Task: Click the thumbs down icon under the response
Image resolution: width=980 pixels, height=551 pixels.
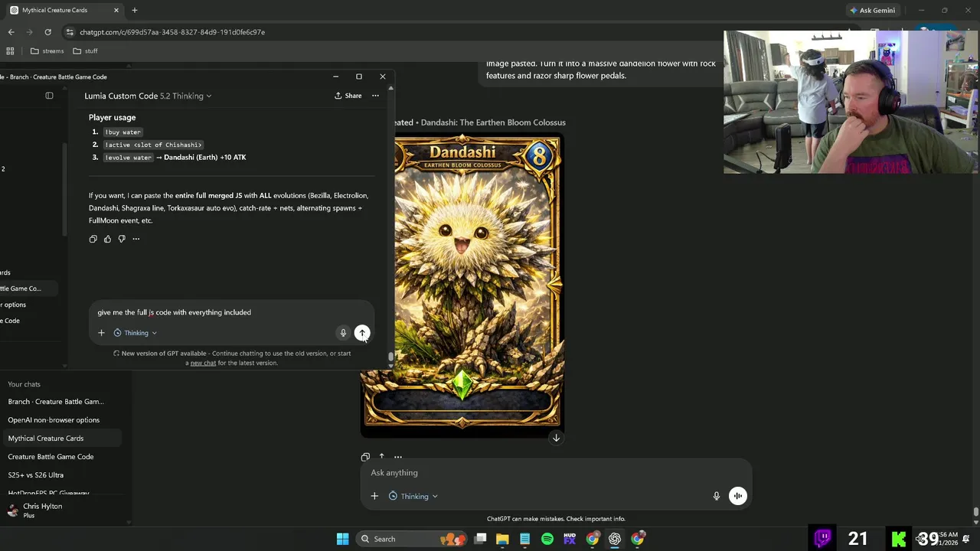Action: [x=122, y=239]
